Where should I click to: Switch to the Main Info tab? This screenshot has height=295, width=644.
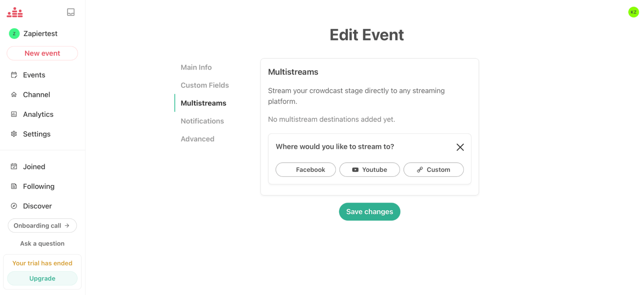point(196,67)
